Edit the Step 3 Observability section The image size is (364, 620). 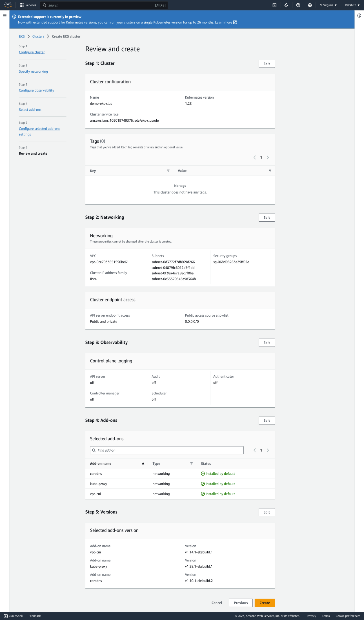tap(267, 343)
